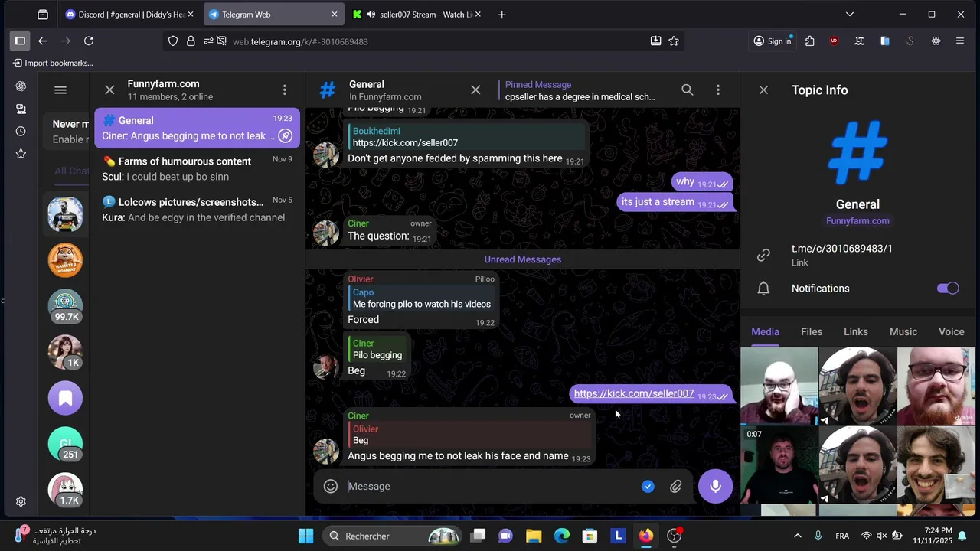The width and height of the screenshot is (980, 551).
Task: Open the Hamster Kombat chat avatar
Action: coord(65,260)
